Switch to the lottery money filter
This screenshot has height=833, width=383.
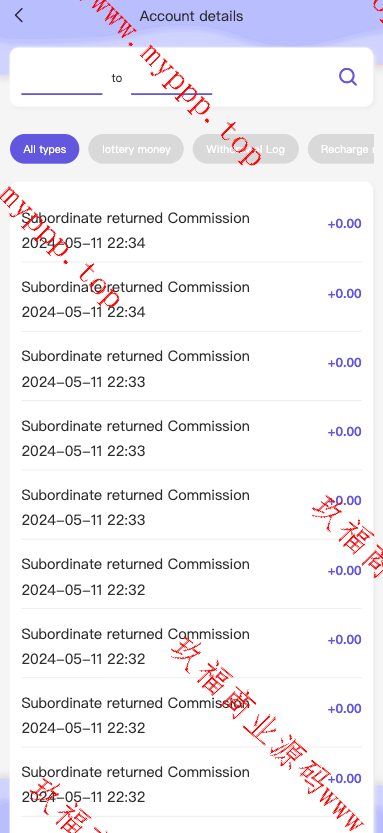point(136,149)
